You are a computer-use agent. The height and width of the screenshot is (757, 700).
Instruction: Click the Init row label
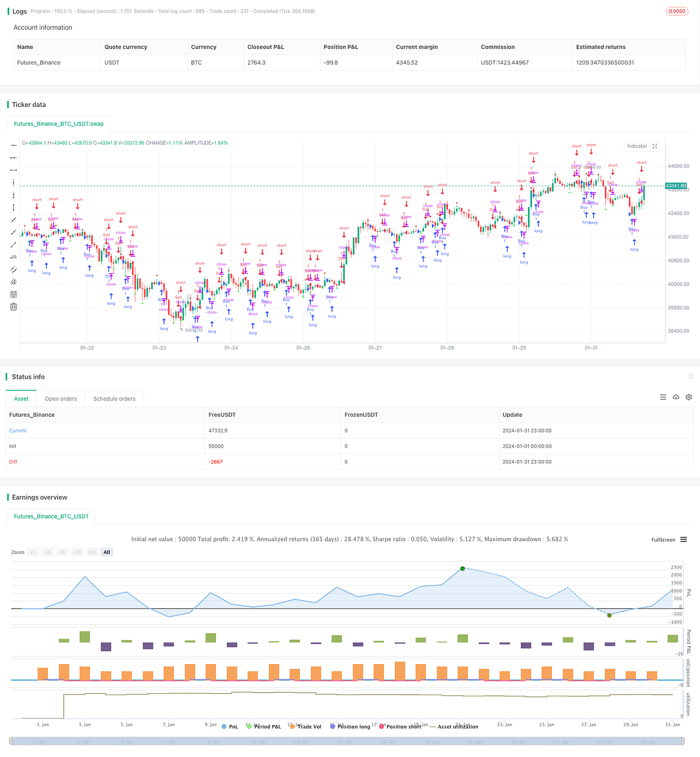tap(13, 446)
